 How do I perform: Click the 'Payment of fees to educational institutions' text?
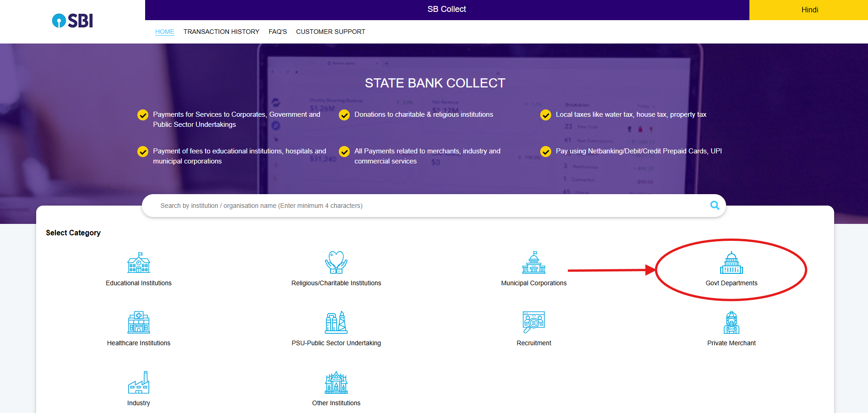239,156
